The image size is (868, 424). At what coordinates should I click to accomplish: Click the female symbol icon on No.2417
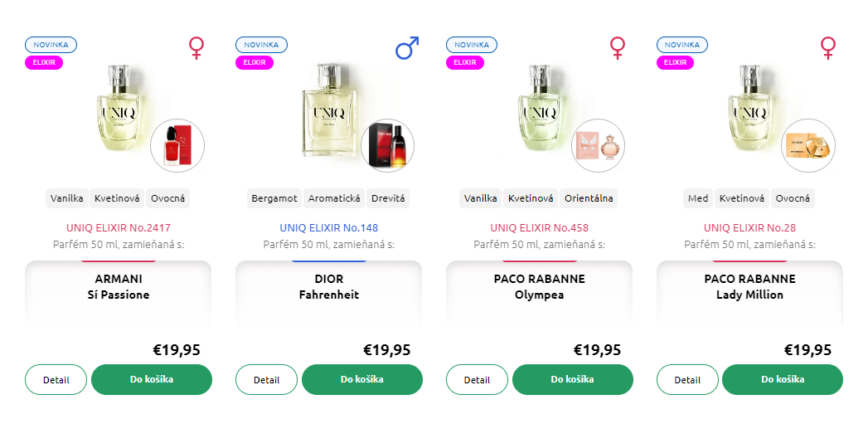coord(196,48)
